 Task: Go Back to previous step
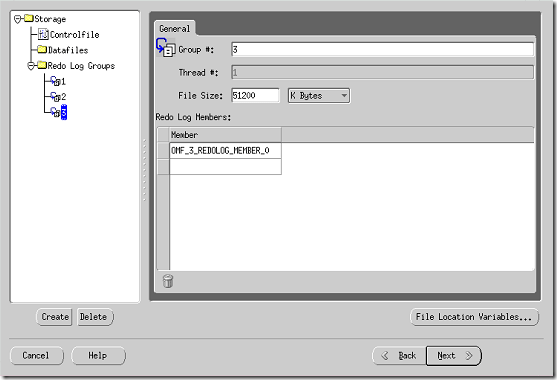(x=399, y=355)
